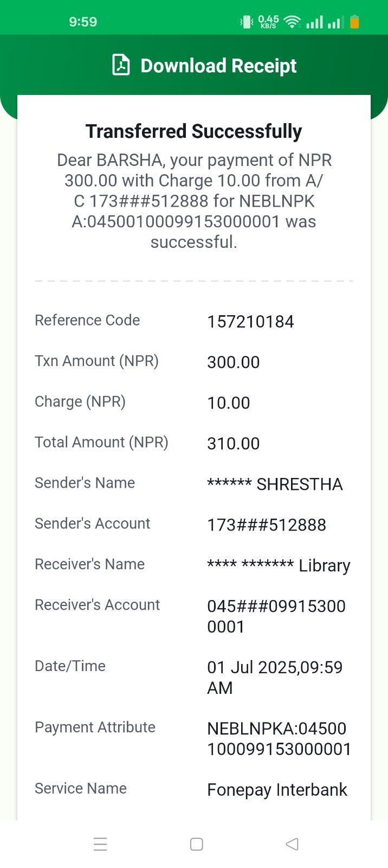The height and width of the screenshot is (868, 388).
Task: Open recent apps via the three-line icon
Action: pyautogui.click(x=100, y=844)
